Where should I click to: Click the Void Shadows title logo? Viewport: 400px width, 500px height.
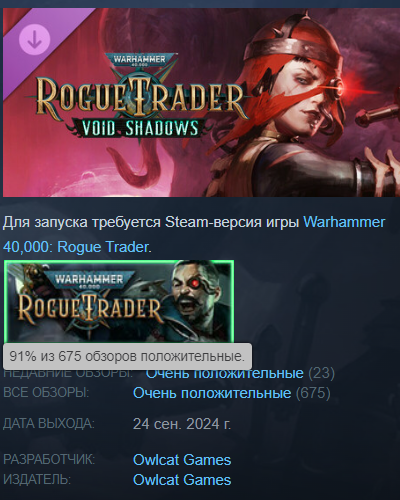coord(136,128)
